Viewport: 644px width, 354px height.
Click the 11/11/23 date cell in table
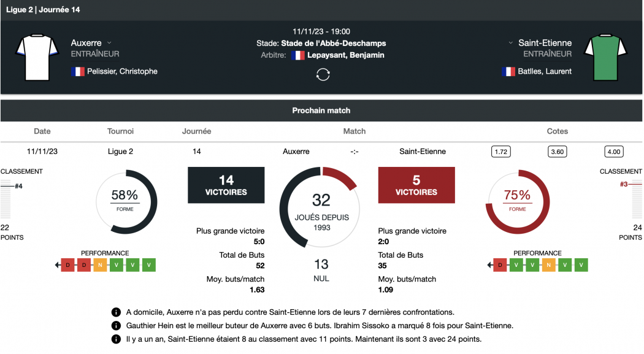click(42, 152)
